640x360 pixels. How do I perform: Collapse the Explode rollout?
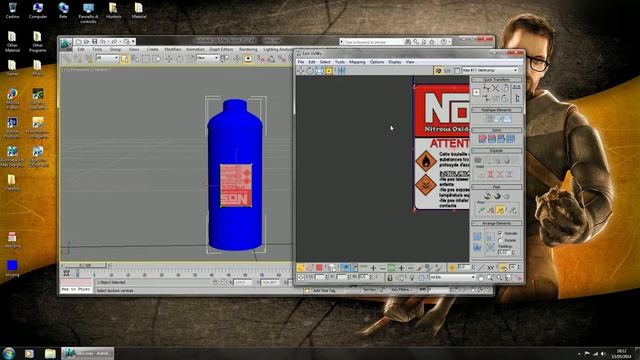(496, 151)
